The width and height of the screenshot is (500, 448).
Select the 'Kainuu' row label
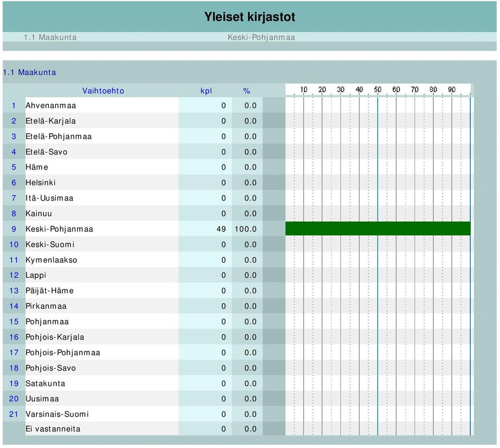(39, 214)
